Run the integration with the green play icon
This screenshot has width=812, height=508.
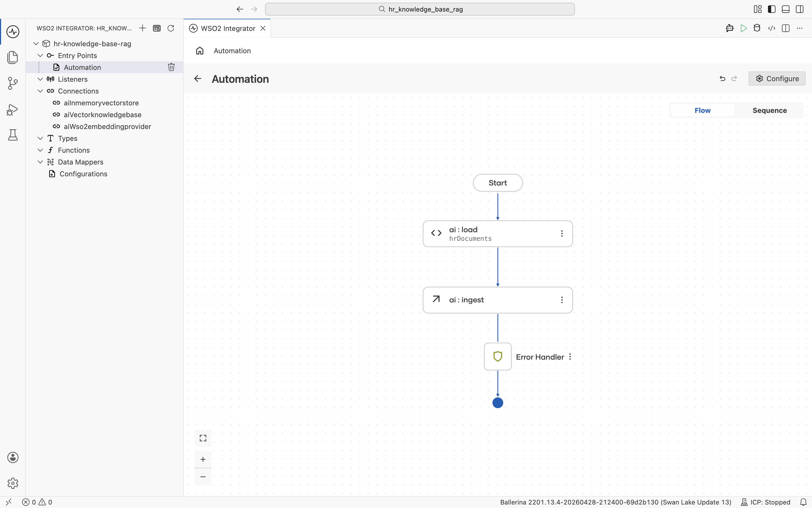click(744, 28)
